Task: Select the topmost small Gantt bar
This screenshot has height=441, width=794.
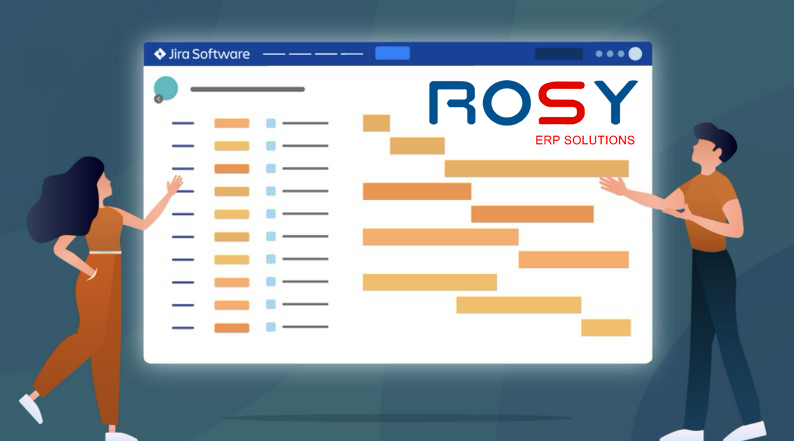Action: 376,123
